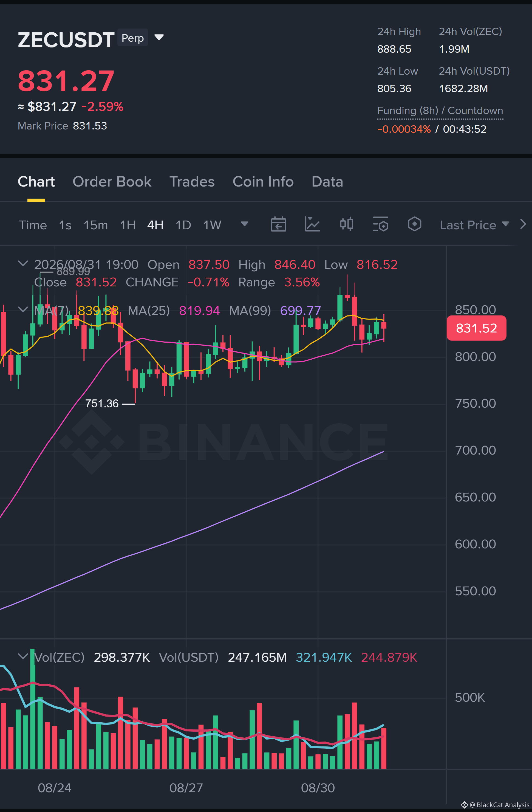Click the 24h Vol(ZEC) value 1.99M
Screen dimensions: 532x812
(x=454, y=49)
